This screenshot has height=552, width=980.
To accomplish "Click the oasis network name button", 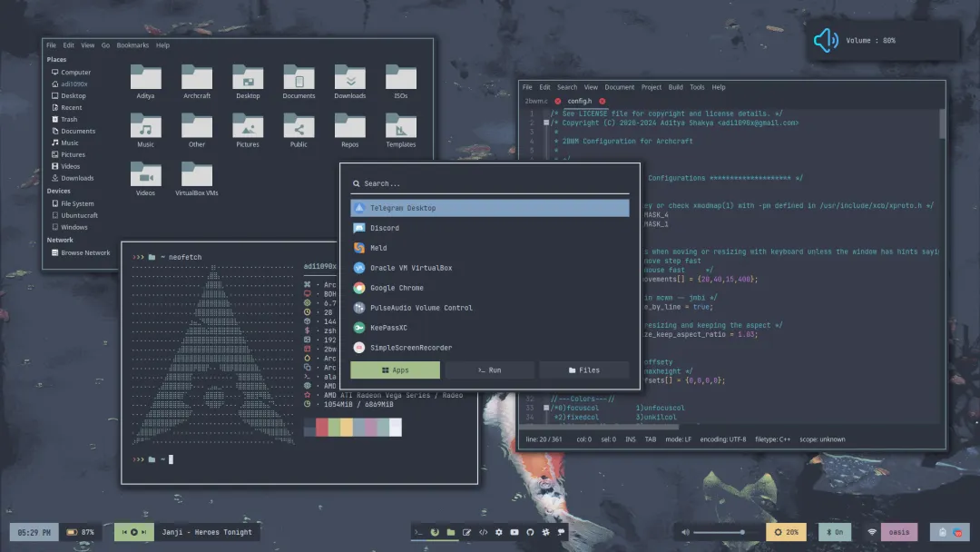I will click(899, 532).
